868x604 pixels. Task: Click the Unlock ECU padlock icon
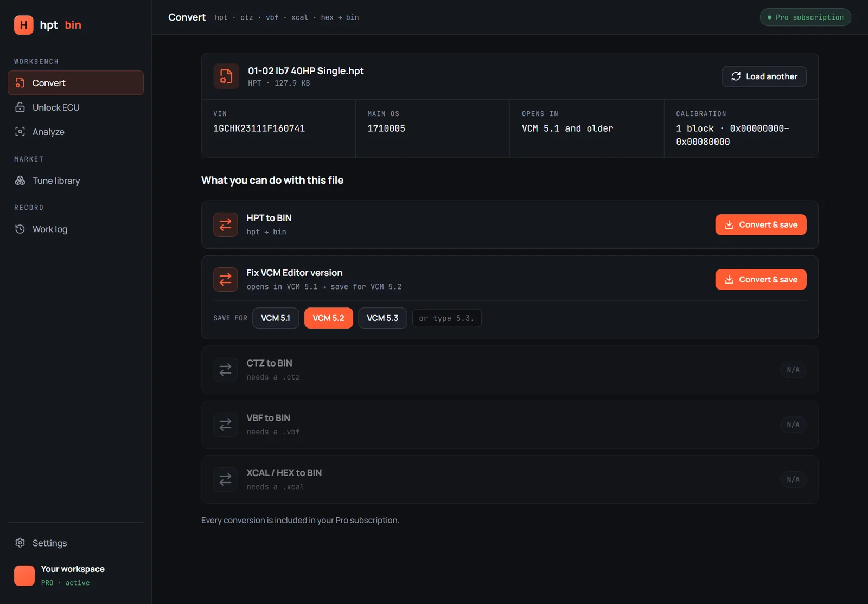(x=20, y=107)
